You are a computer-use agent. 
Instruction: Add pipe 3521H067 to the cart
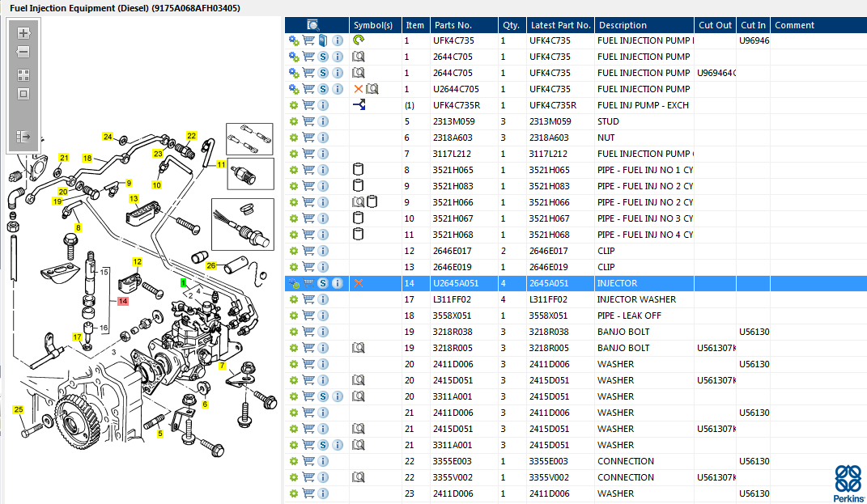(308, 218)
